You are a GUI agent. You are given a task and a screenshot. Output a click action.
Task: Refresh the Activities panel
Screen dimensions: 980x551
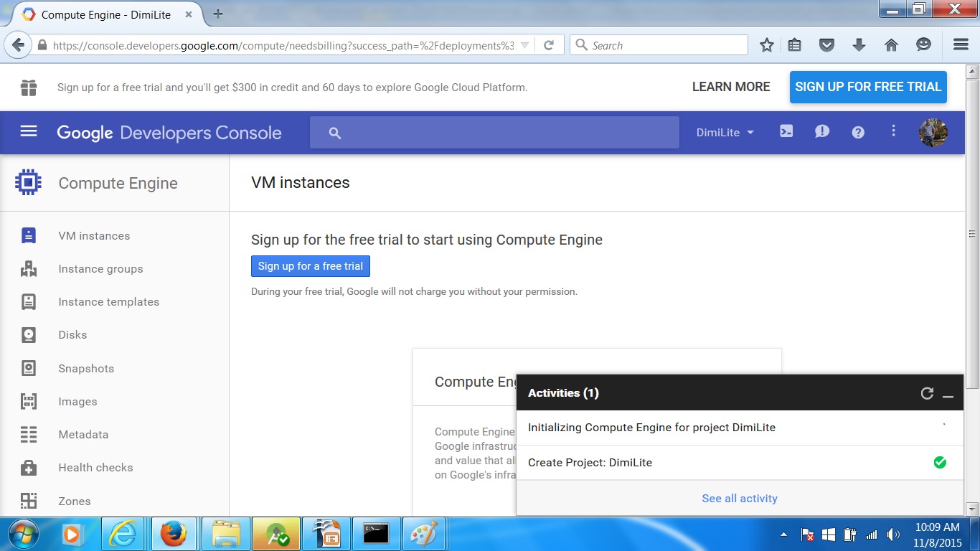tap(927, 393)
